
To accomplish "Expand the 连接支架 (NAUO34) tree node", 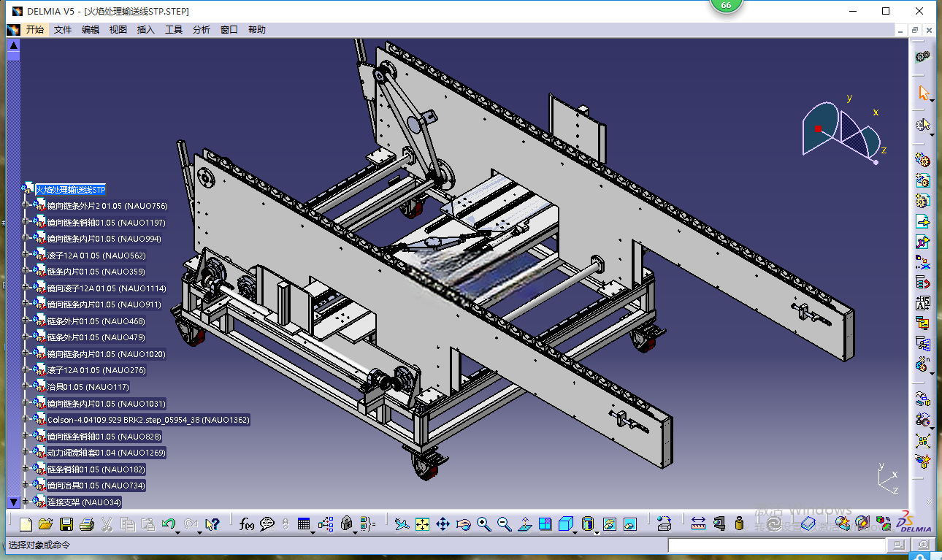I will point(26,502).
